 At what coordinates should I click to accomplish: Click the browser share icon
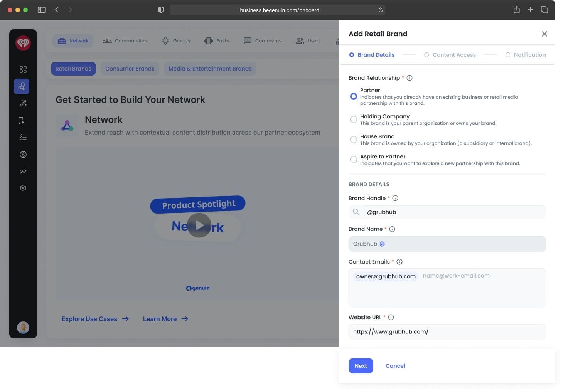[x=517, y=10]
